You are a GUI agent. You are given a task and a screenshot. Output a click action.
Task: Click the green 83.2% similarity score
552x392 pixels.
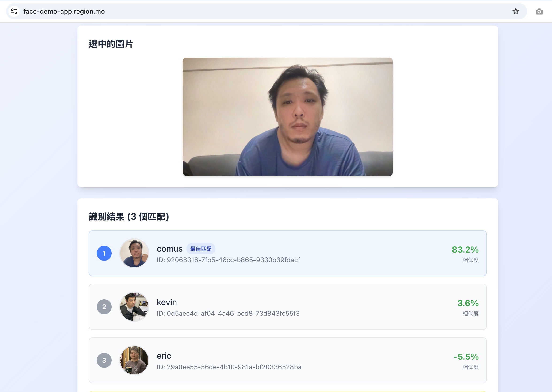pos(465,250)
